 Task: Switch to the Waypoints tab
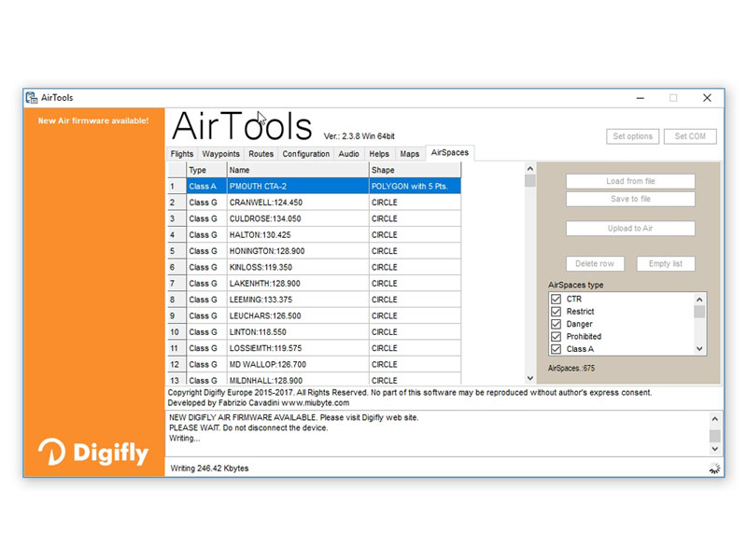(220, 154)
